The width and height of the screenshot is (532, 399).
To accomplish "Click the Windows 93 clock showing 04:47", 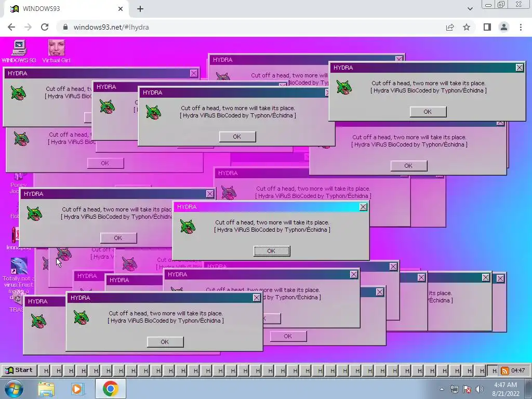I will (x=518, y=370).
